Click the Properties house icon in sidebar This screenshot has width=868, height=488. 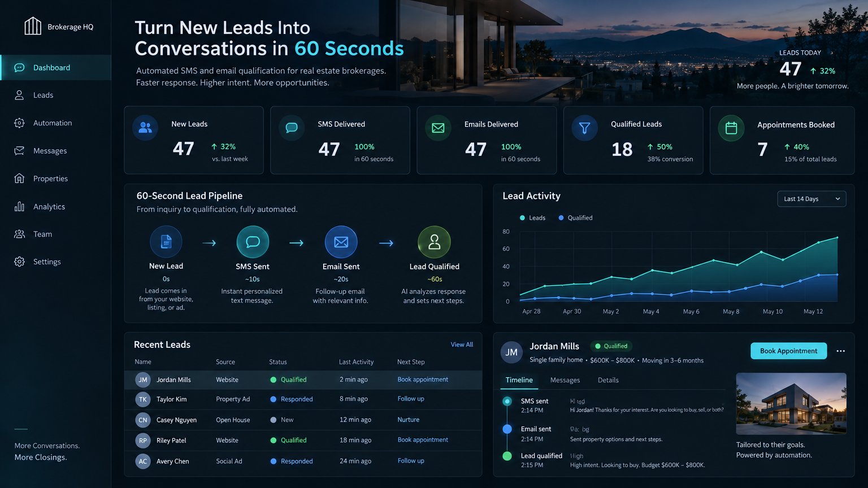tap(19, 178)
